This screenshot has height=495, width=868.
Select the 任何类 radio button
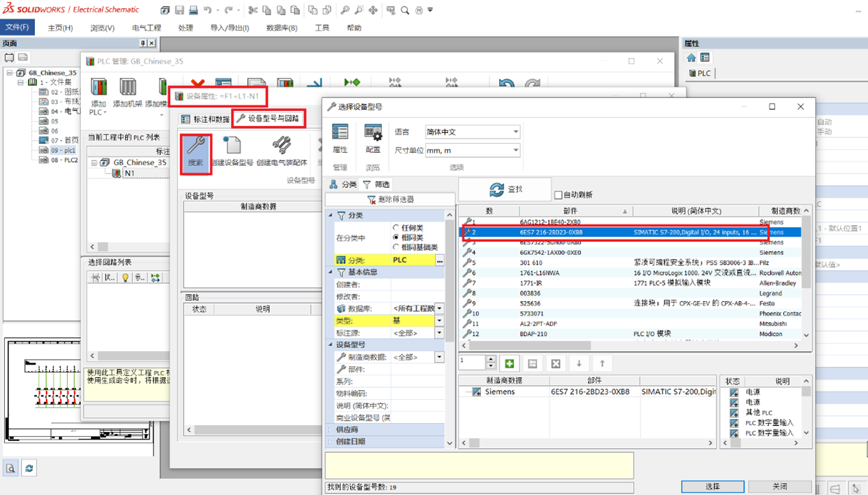pos(396,228)
